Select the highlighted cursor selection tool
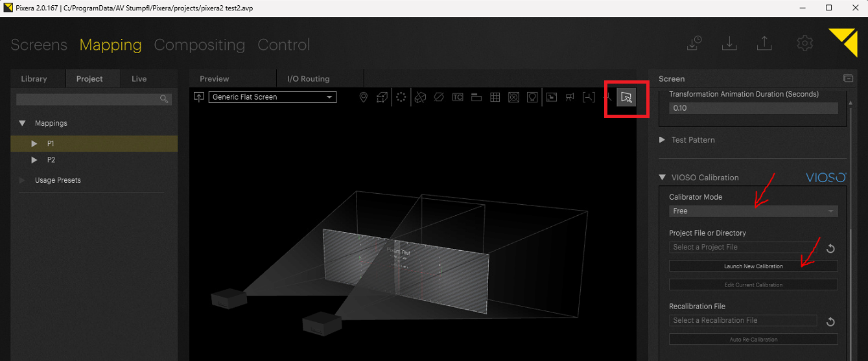This screenshot has height=361, width=868. point(626,97)
